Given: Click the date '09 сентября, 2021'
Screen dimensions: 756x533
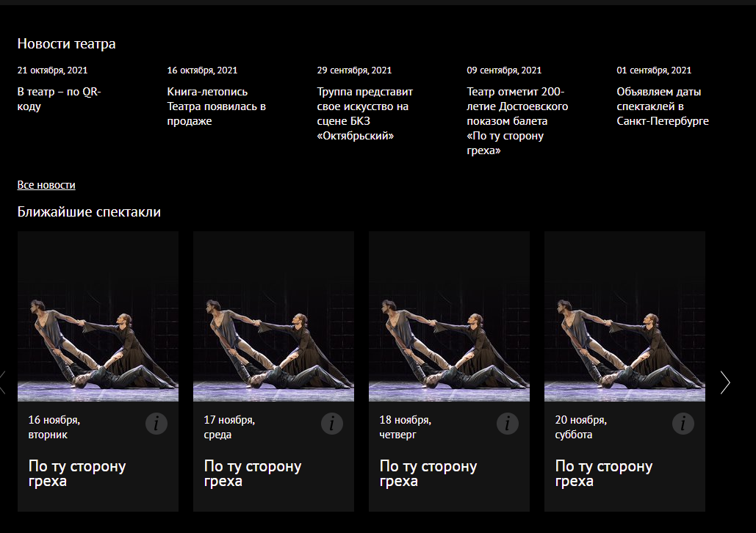Looking at the screenshot, I should tap(504, 70).
